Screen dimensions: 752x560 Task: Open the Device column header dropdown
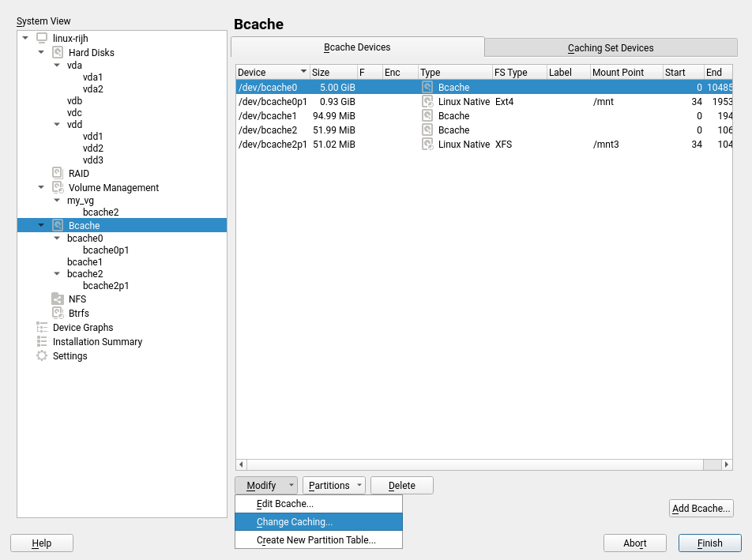point(302,72)
